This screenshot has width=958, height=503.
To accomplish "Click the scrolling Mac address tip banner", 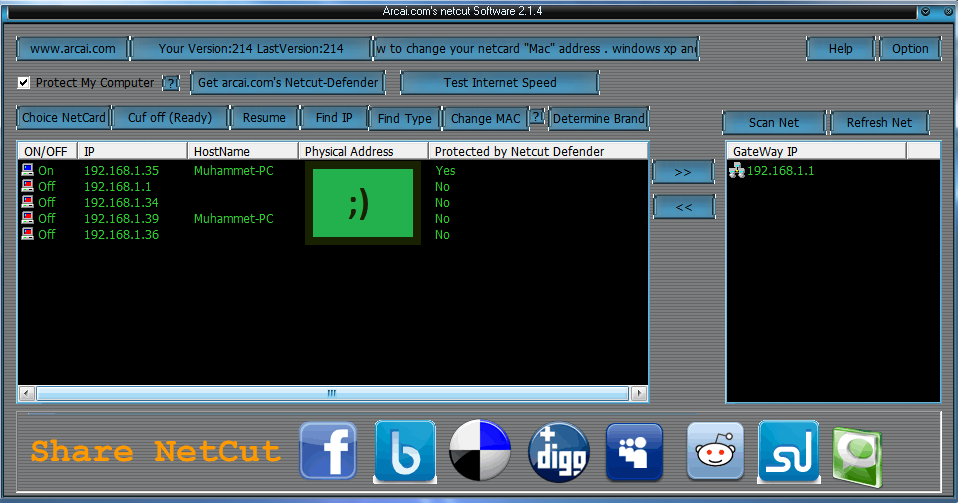I will pos(536,49).
